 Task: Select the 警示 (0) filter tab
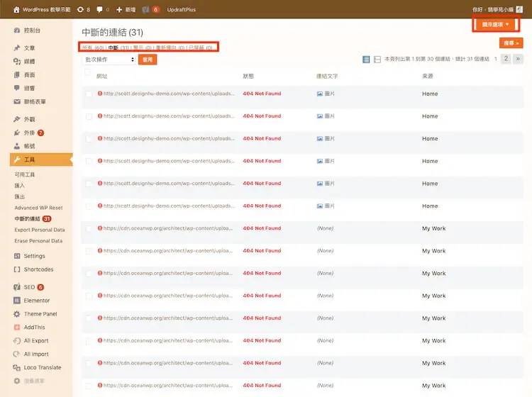142,47
